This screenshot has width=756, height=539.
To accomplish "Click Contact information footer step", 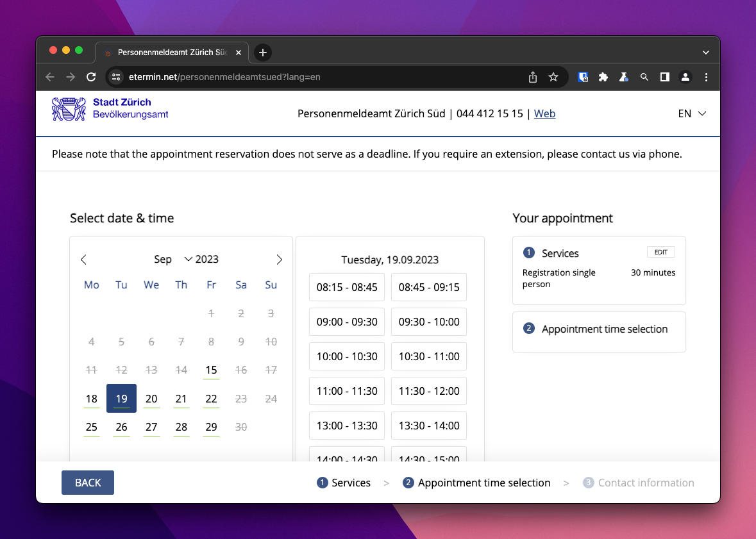I will [639, 483].
